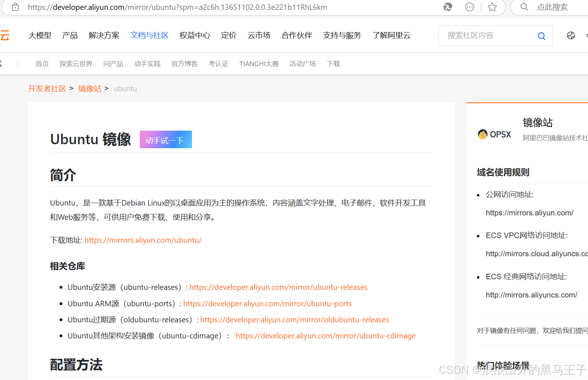Image resolution: width=588 pixels, height=380 pixels.
Task: Open the ubuntu-cdimage mirror link
Action: 326,336
